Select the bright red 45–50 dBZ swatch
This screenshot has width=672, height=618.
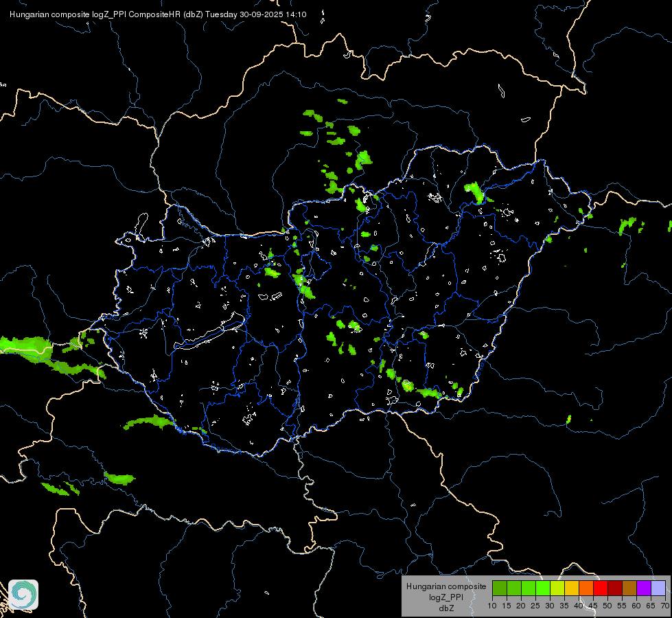click(x=601, y=588)
